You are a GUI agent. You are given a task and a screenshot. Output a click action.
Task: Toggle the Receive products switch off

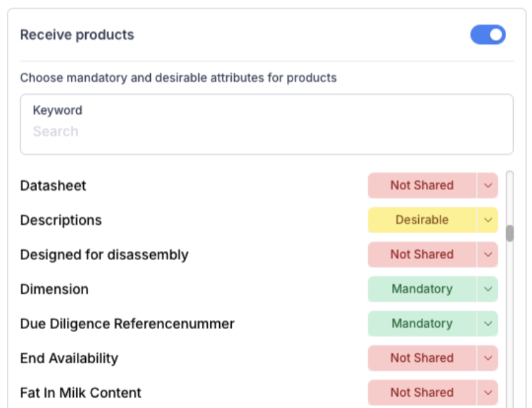tap(487, 35)
